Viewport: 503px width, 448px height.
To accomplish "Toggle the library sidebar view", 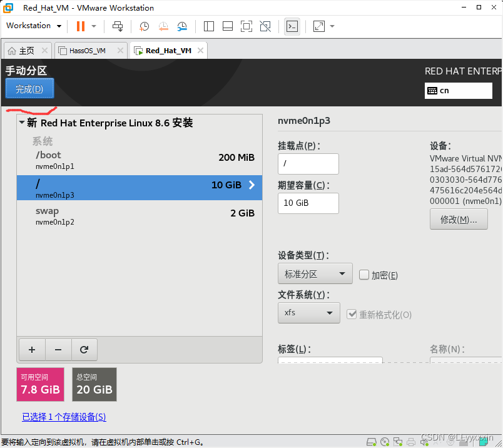I will 209,26.
